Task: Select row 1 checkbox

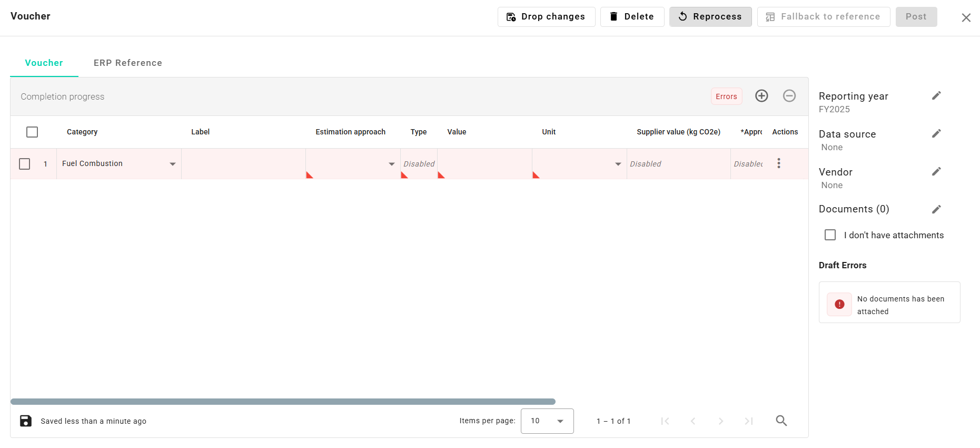Action: [x=25, y=164]
